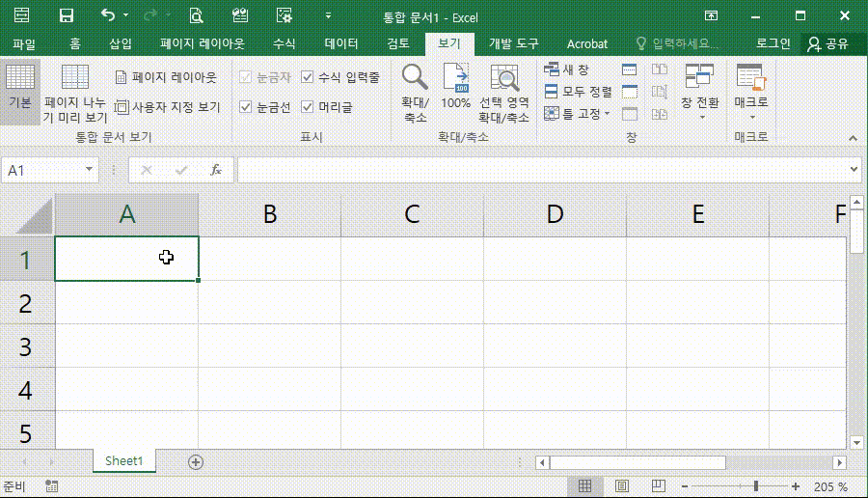Click the Hide window icon

pos(630,92)
